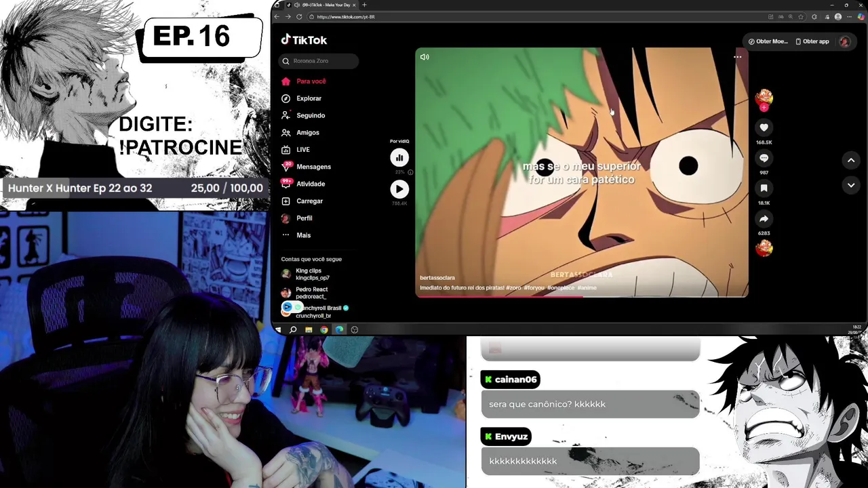Open File Explorer from the taskbar
868x488 pixels.
coord(309,329)
